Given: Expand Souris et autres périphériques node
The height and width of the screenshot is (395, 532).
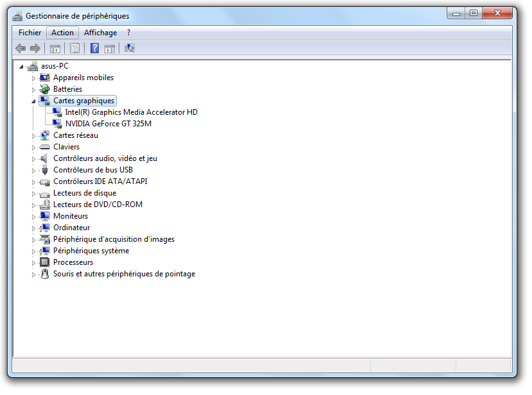Looking at the screenshot, I should tap(33, 274).
